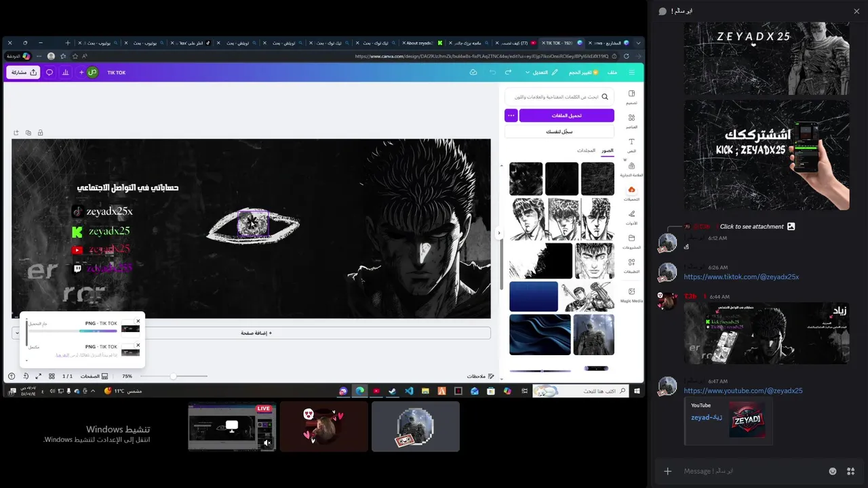Lock the page with the lock icon

click(x=40, y=133)
